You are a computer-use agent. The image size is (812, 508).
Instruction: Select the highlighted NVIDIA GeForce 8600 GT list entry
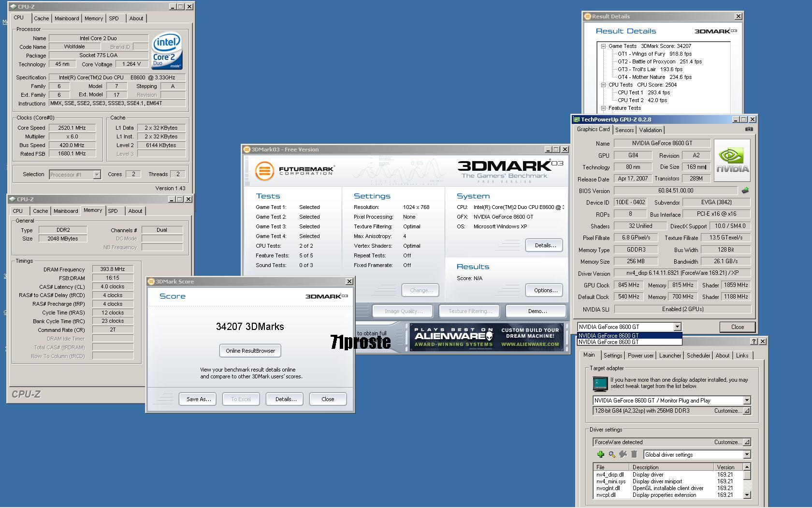[629, 335]
